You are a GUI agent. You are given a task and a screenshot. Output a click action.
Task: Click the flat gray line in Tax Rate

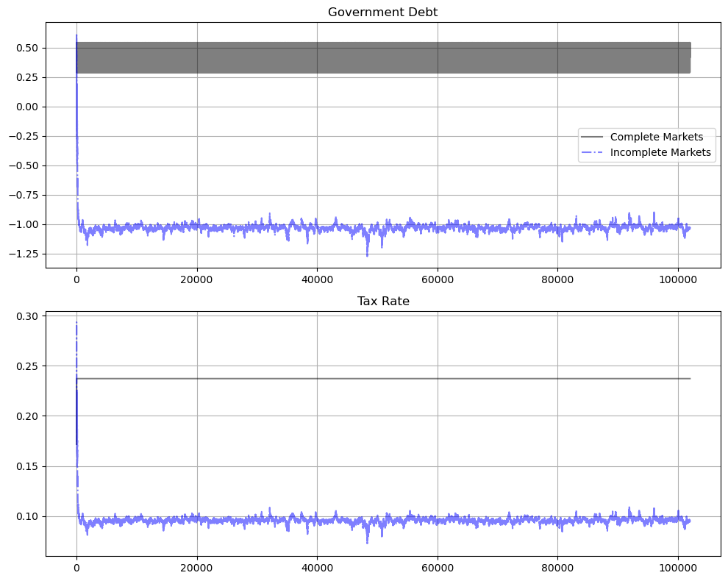(382, 379)
